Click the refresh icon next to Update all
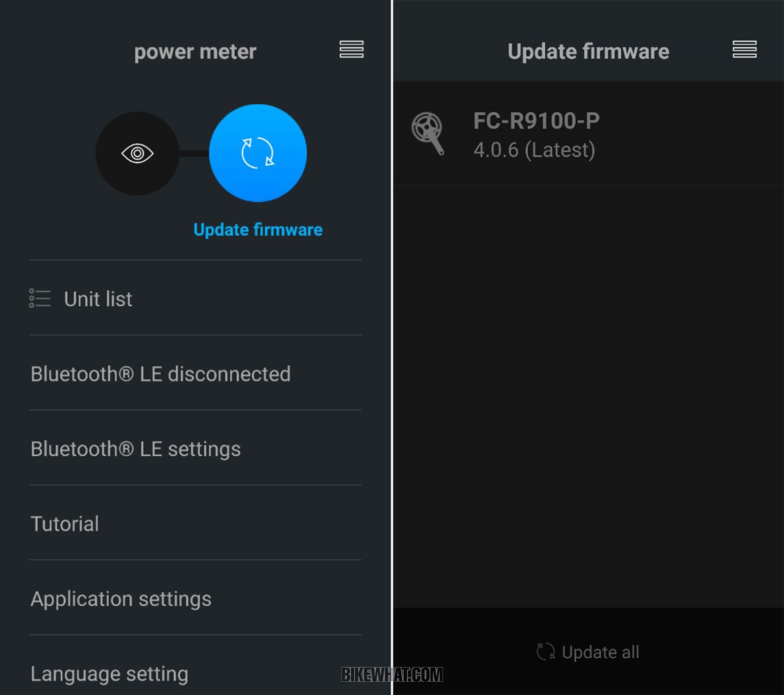Viewport: 784px width, 695px height. [x=545, y=652]
